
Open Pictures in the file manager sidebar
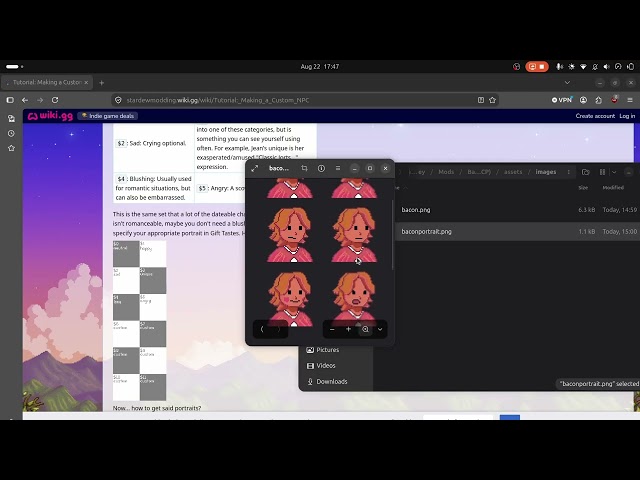click(329, 350)
